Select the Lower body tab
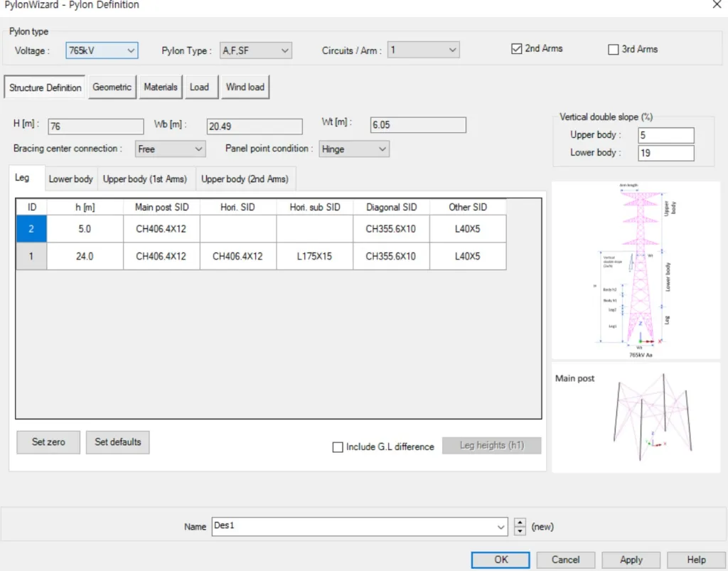 pos(70,179)
